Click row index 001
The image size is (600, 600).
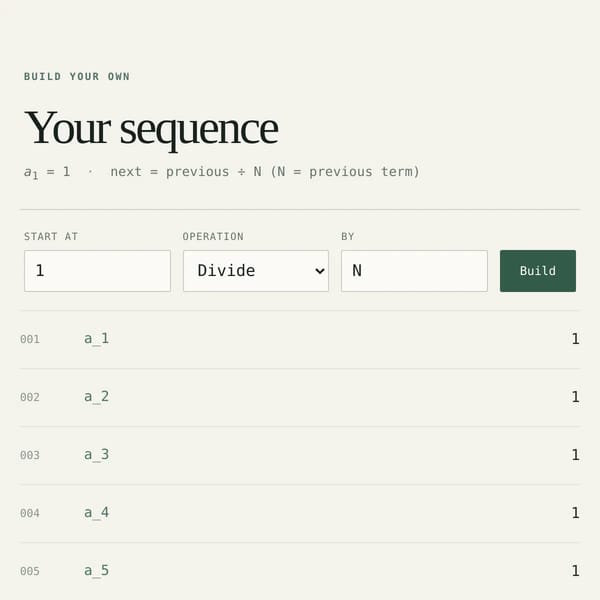click(30, 339)
